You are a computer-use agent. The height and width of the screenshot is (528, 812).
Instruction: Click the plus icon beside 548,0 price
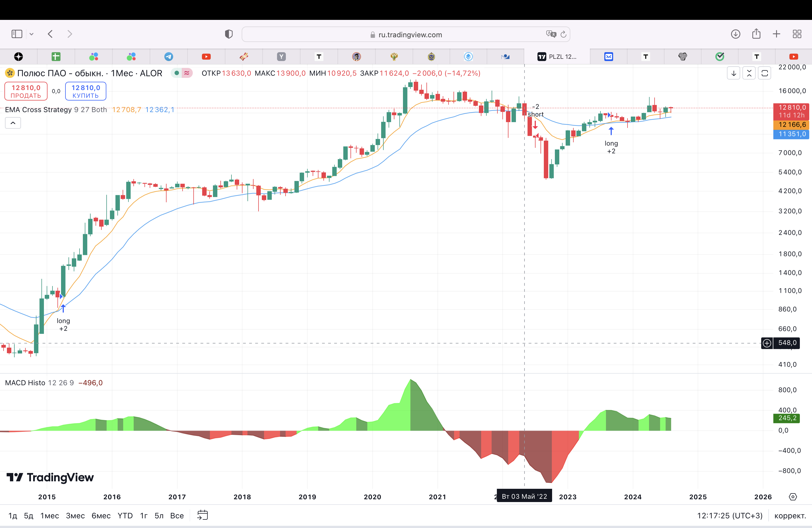pyautogui.click(x=767, y=343)
